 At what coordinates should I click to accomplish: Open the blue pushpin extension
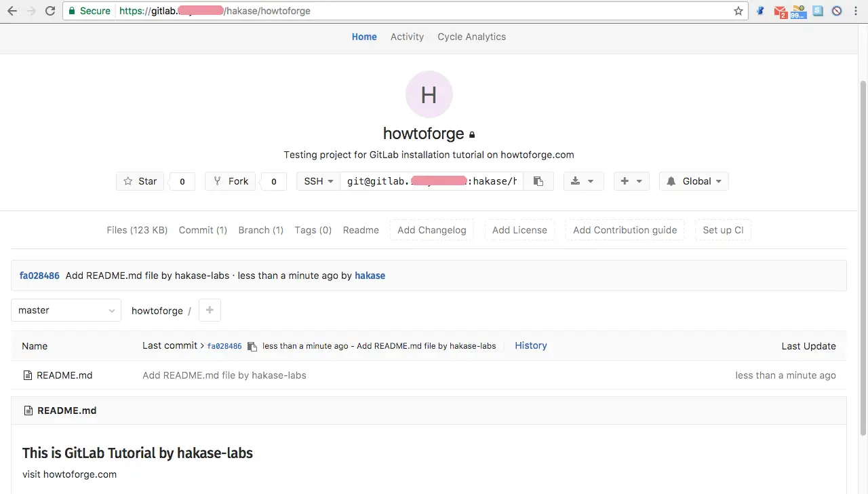[761, 11]
